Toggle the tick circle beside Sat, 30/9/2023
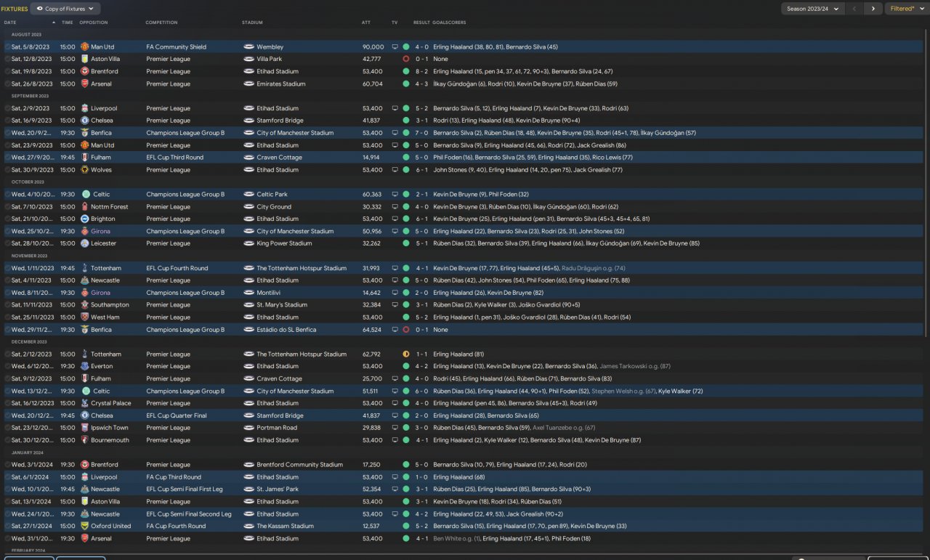This screenshot has height=560, width=930. tap(8, 169)
